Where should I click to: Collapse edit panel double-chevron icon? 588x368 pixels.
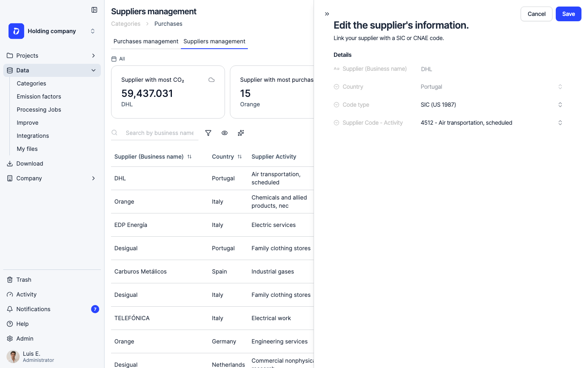327,14
